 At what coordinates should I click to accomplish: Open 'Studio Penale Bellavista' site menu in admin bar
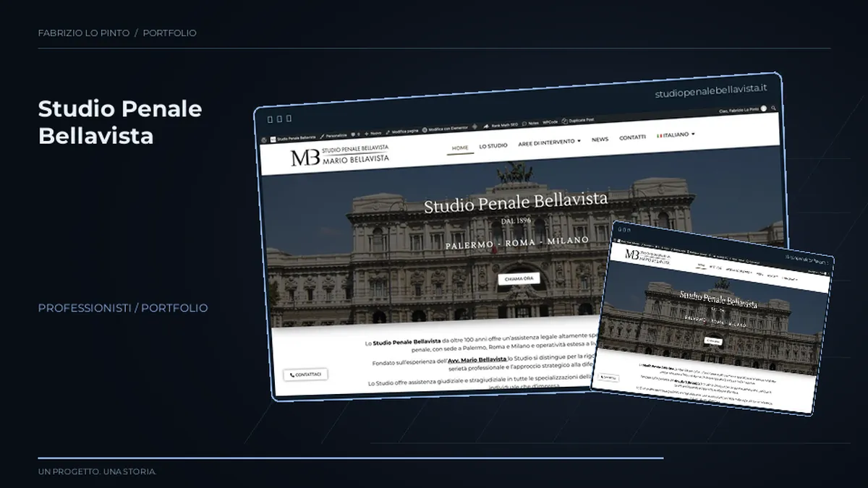click(x=294, y=137)
